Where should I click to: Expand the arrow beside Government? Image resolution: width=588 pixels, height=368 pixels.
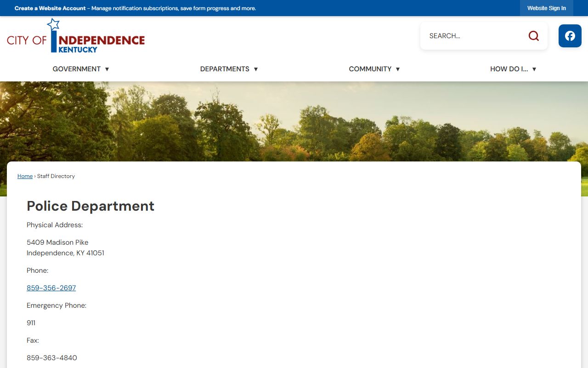(107, 69)
